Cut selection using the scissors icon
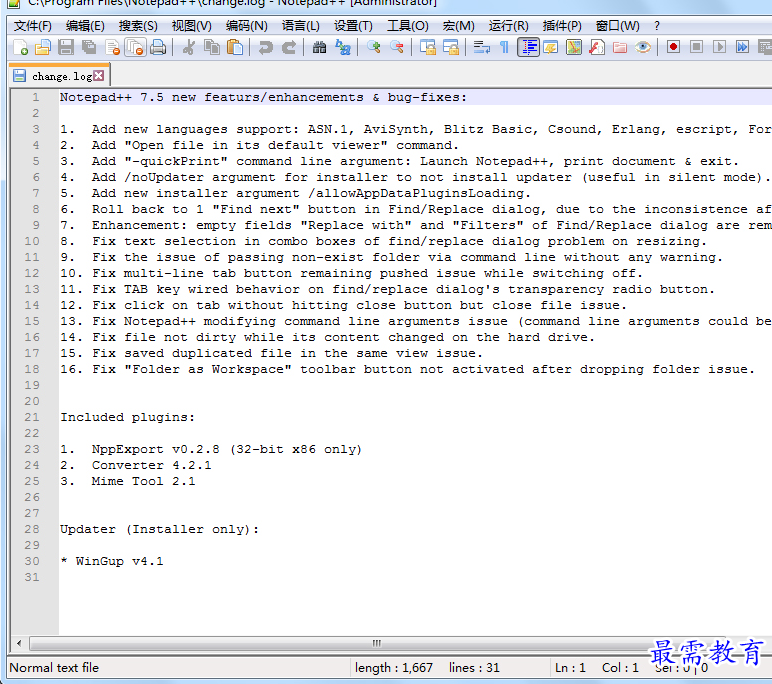The width and height of the screenshot is (772, 684). pyautogui.click(x=189, y=47)
